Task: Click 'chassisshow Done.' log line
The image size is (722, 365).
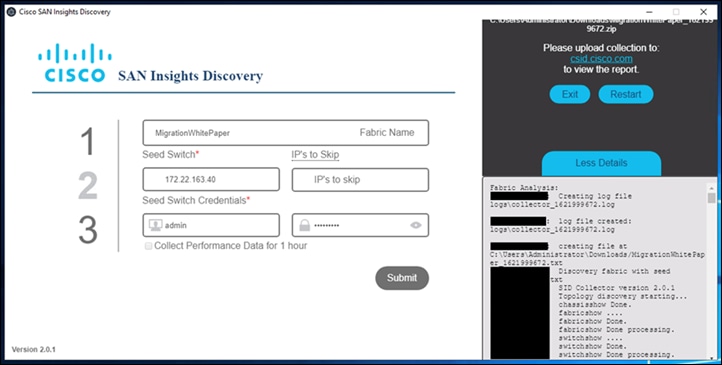Action: [595, 305]
